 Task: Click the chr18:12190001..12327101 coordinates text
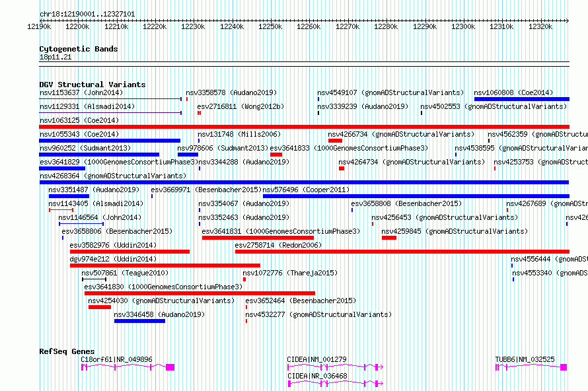click(x=87, y=14)
